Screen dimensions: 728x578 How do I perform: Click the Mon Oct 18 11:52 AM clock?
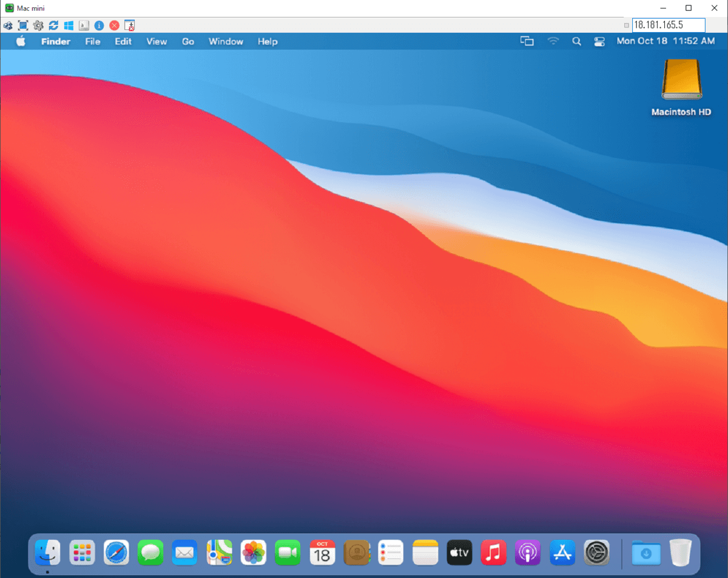[666, 41]
